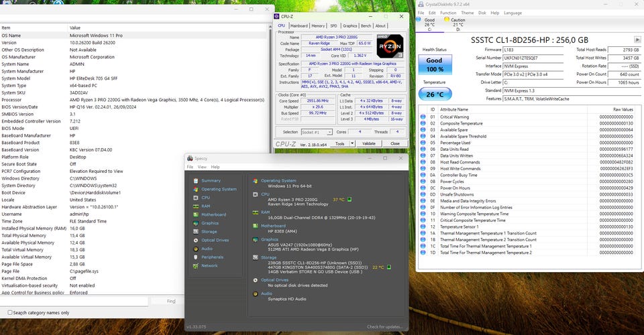Open the Storage icon in Speccy sidebar
644x335 pixels.
(195, 231)
